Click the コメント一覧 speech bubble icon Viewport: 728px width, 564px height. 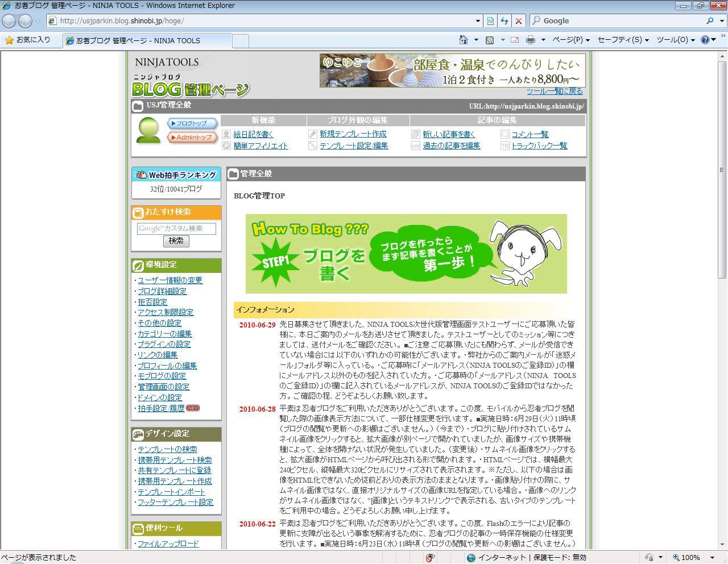pos(504,134)
